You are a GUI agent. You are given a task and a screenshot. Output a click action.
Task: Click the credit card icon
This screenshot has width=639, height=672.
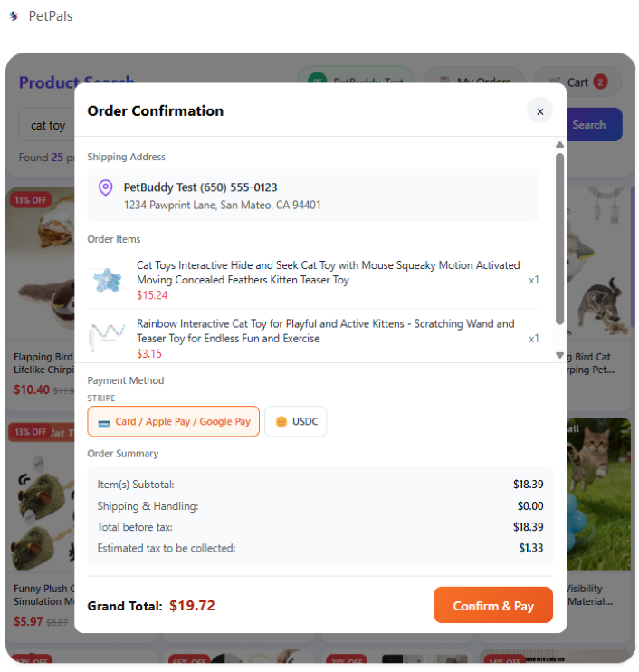(103, 422)
